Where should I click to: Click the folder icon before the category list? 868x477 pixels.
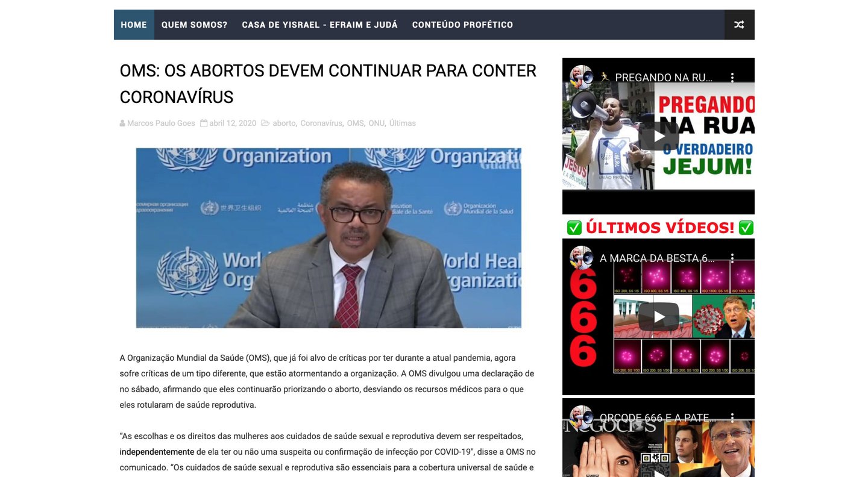click(x=265, y=123)
